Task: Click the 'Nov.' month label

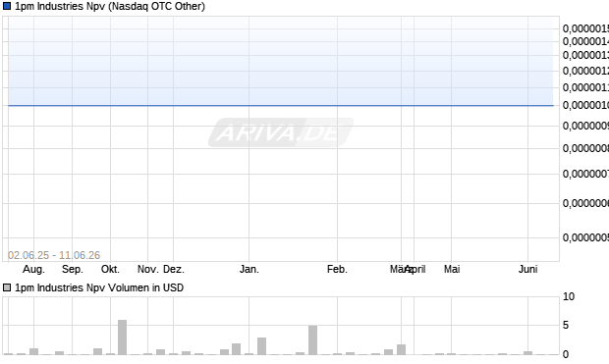Action: 148,269
